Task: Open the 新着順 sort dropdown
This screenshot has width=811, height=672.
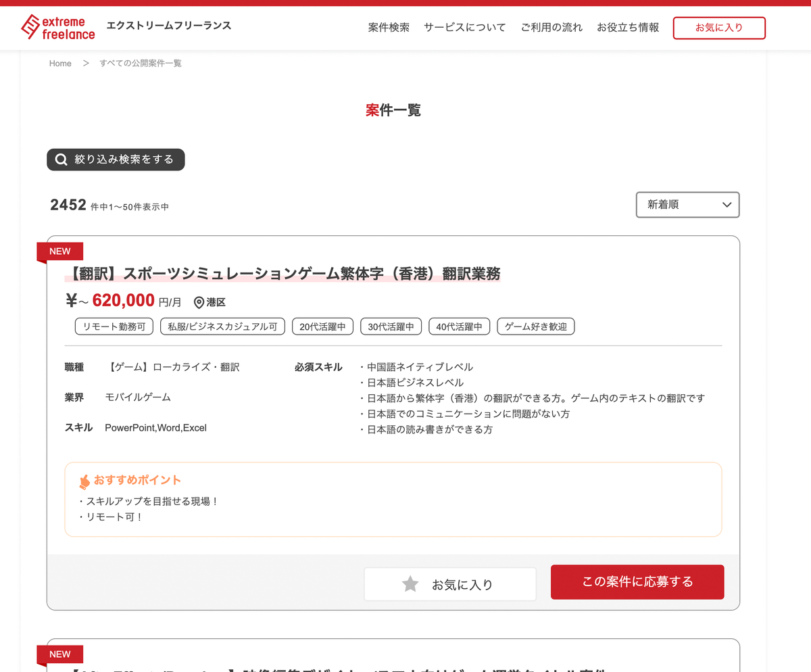Action: click(688, 205)
